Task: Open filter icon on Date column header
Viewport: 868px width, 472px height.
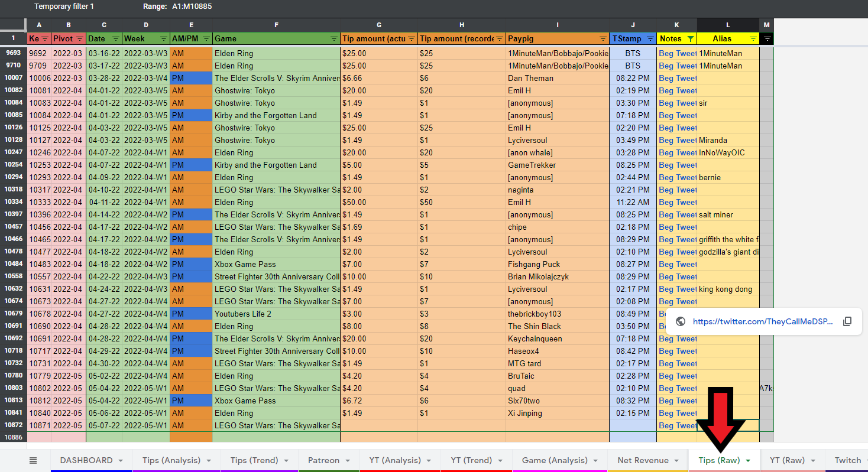Action: tap(115, 38)
